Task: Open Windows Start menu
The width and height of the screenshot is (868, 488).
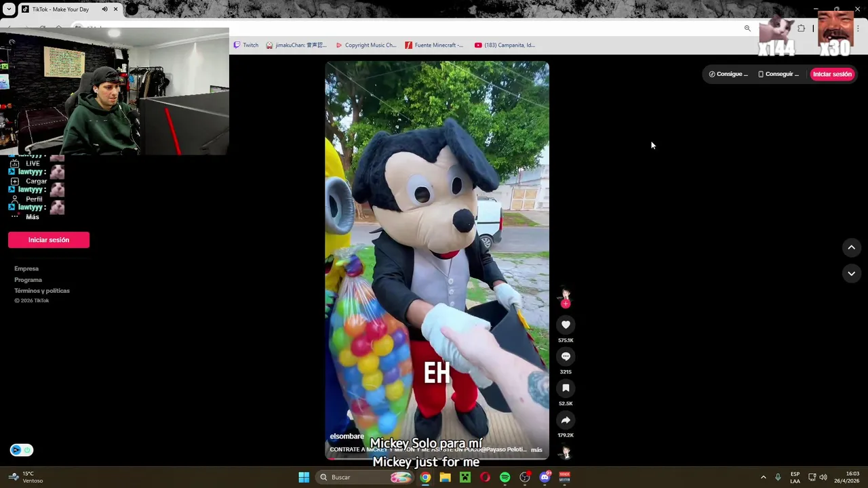Action: [304, 477]
